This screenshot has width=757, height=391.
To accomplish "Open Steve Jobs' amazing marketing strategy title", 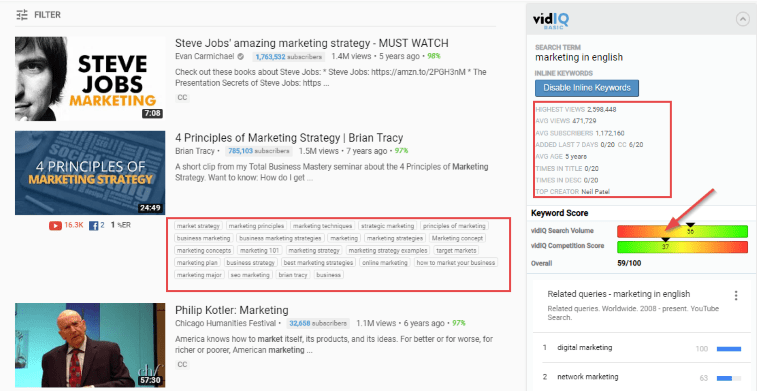I will (312, 43).
